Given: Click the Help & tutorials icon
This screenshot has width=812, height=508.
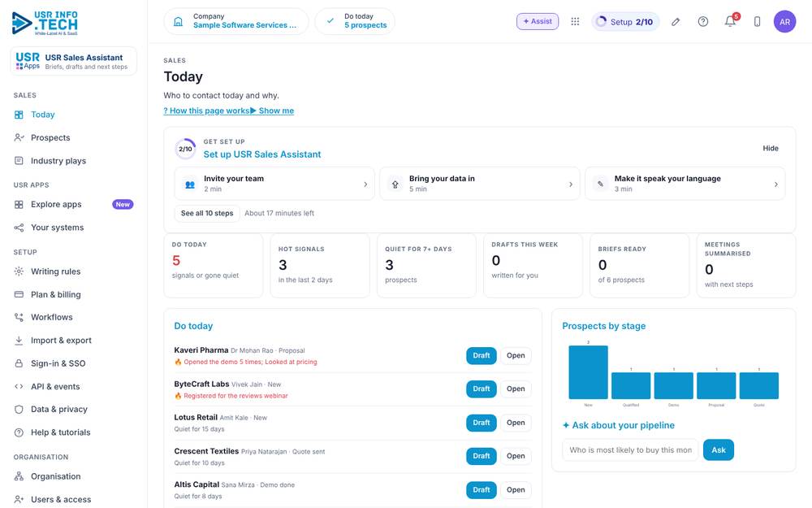Looking at the screenshot, I should point(19,432).
